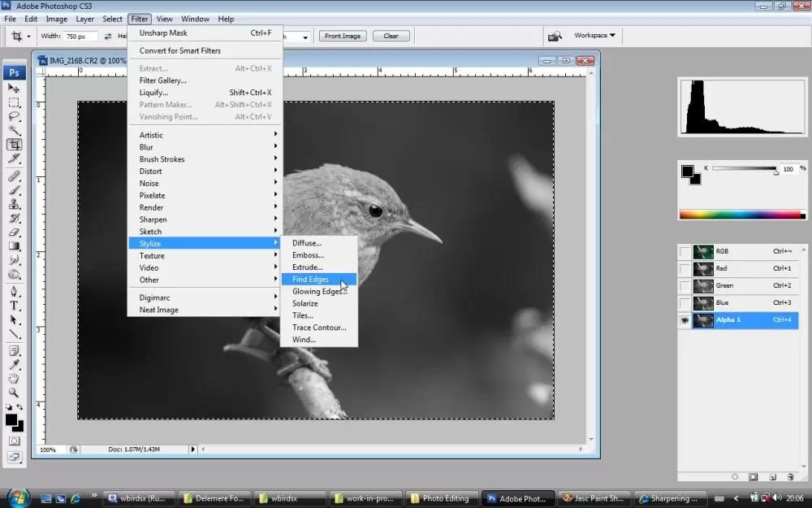Viewport: 812px width, 508px height.
Task: Click swap width and height arrows
Action: (108, 37)
